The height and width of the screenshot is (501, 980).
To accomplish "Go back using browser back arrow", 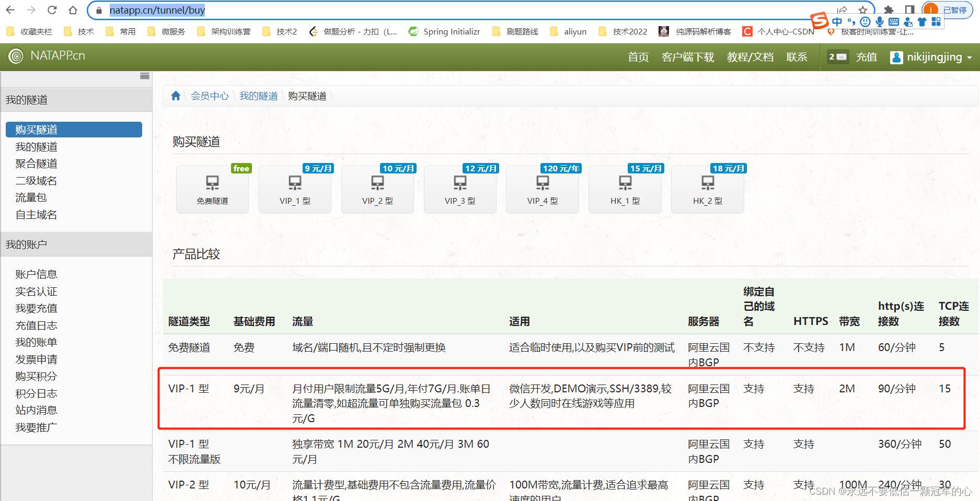I will pyautogui.click(x=10, y=10).
